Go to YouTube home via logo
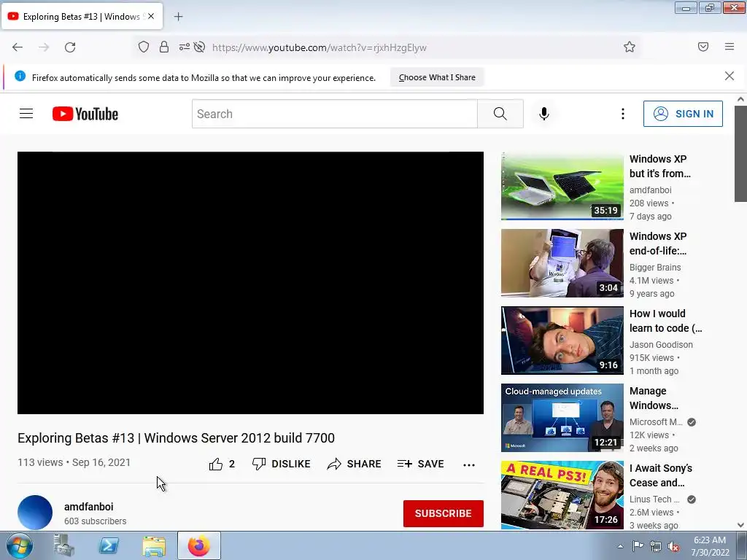 [85, 114]
